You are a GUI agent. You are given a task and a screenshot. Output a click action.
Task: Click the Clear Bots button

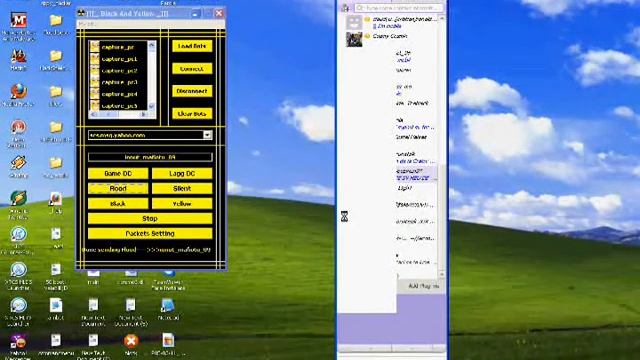(192, 113)
